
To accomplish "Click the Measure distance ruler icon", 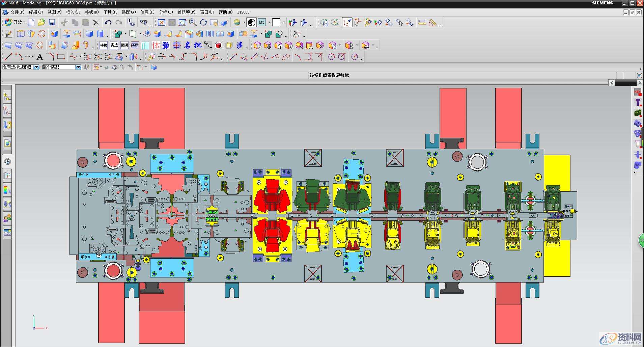I will tap(422, 23).
